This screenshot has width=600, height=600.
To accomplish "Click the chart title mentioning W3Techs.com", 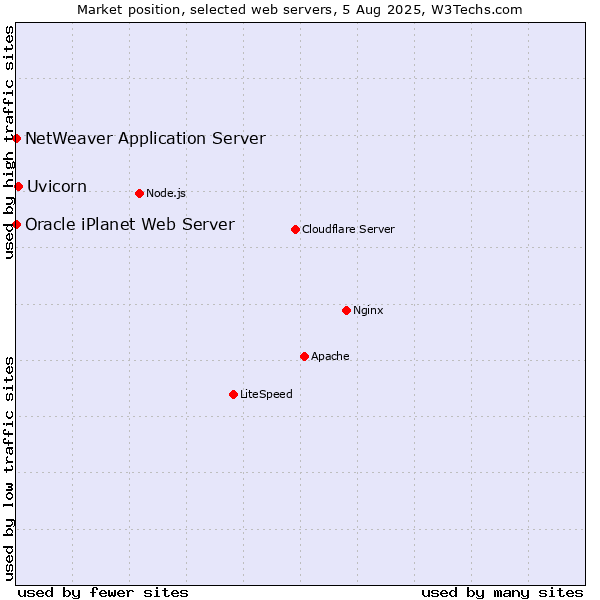I will (x=300, y=10).
